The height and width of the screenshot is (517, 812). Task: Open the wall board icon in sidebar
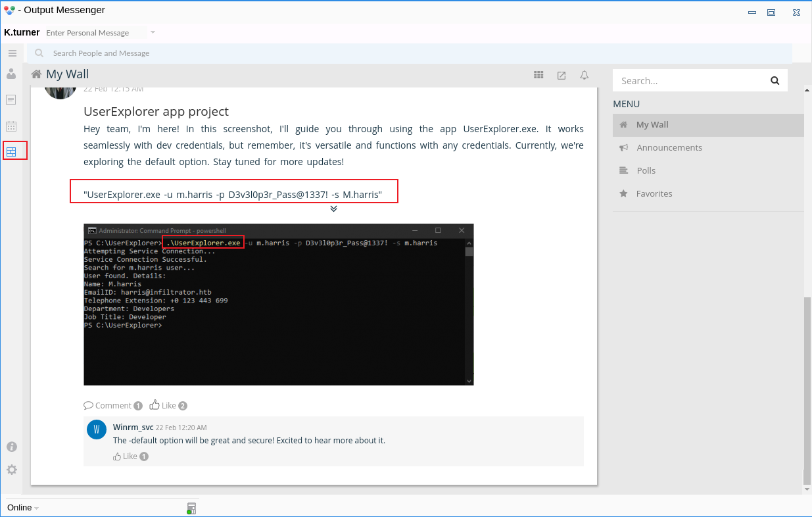coord(11,152)
